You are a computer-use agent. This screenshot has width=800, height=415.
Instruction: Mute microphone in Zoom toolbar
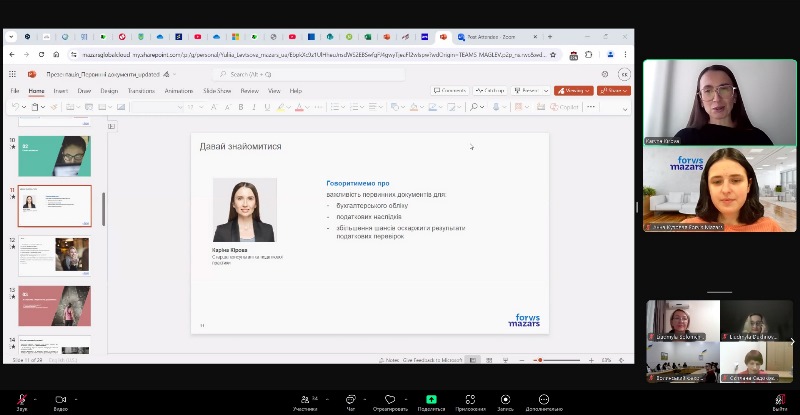(x=21, y=399)
